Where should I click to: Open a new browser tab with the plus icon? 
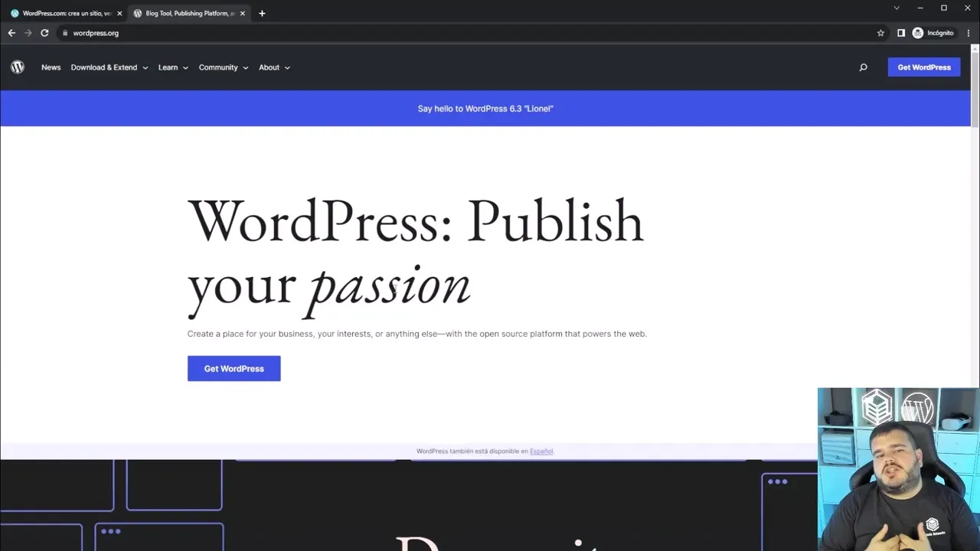[x=262, y=13]
